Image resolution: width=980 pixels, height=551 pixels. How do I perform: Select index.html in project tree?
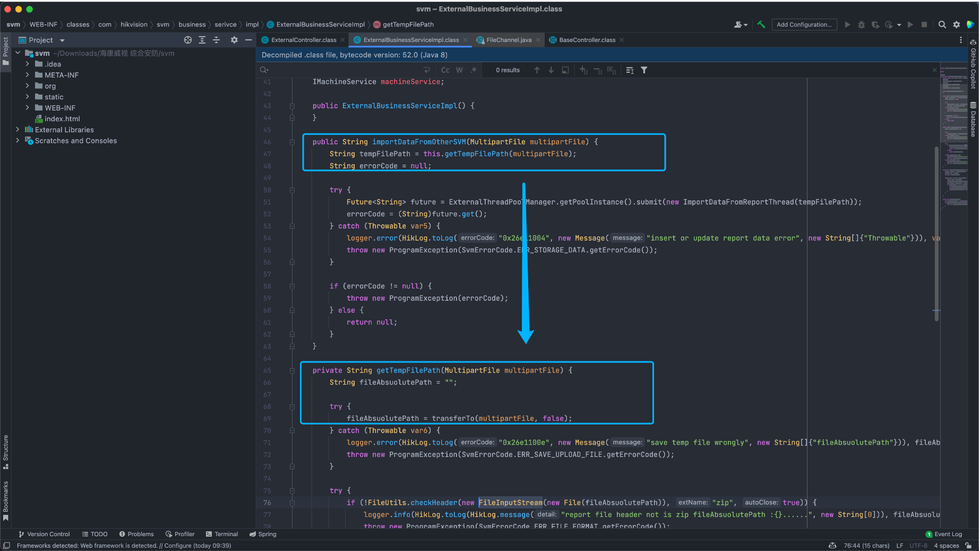pos(62,119)
